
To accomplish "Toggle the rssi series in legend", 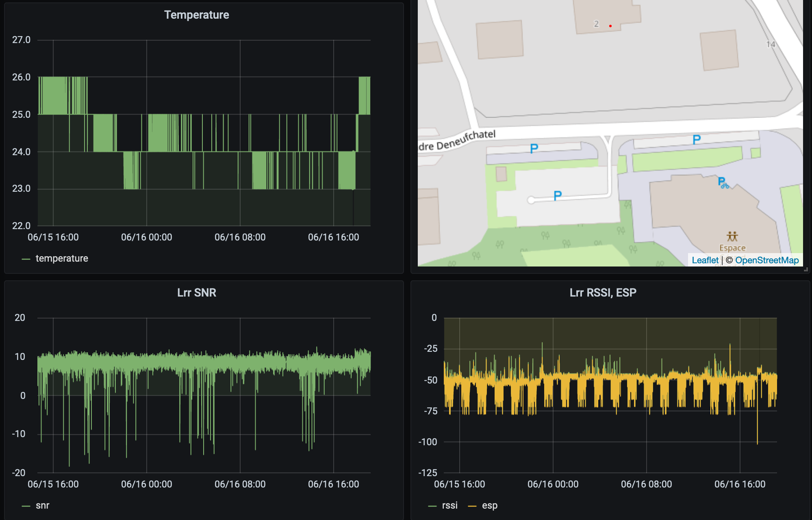I will 449,505.
